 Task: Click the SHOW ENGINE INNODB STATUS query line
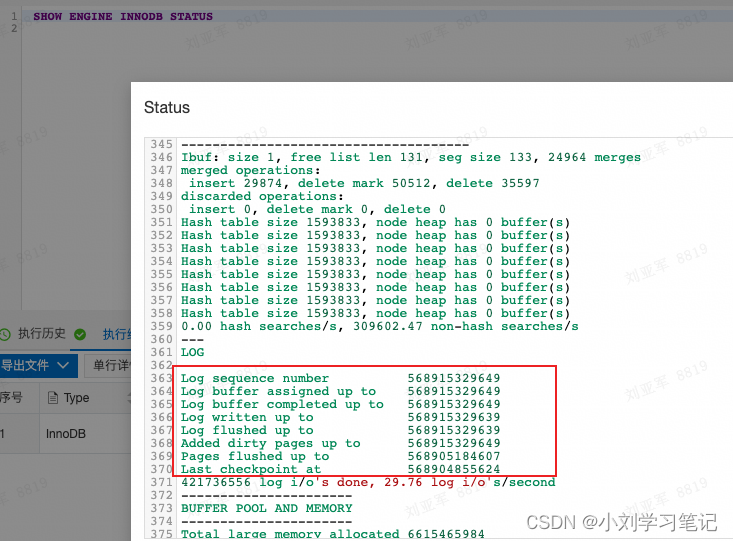(x=123, y=16)
